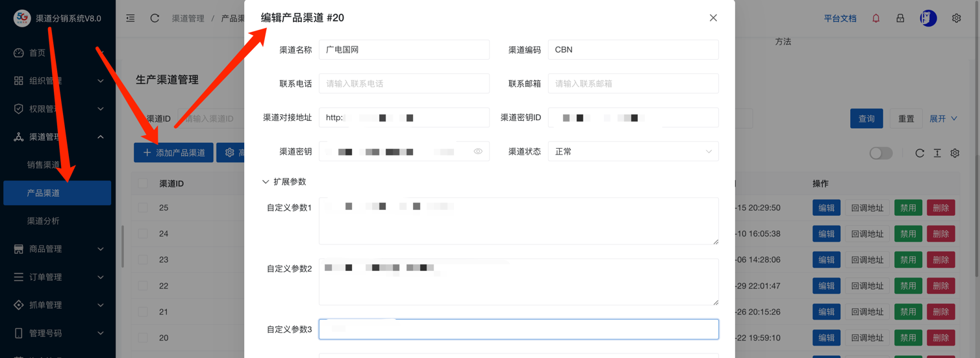Open the 渠道状态 dropdown
This screenshot has width=980, height=358.
633,151
